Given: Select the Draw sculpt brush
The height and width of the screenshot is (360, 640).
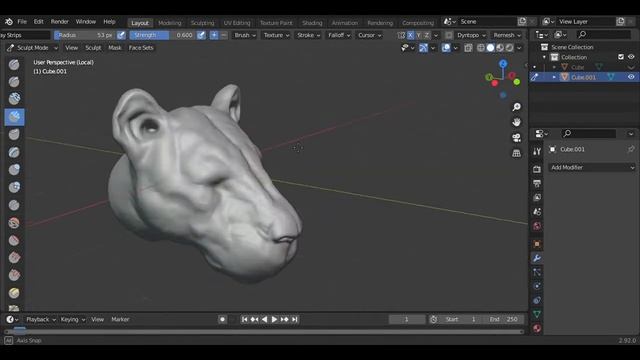Looking at the screenshot, I should (14, 64).
